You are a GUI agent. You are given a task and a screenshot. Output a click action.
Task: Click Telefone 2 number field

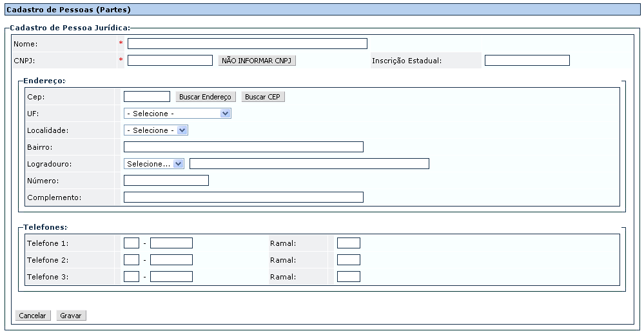(x=171, y=260)
